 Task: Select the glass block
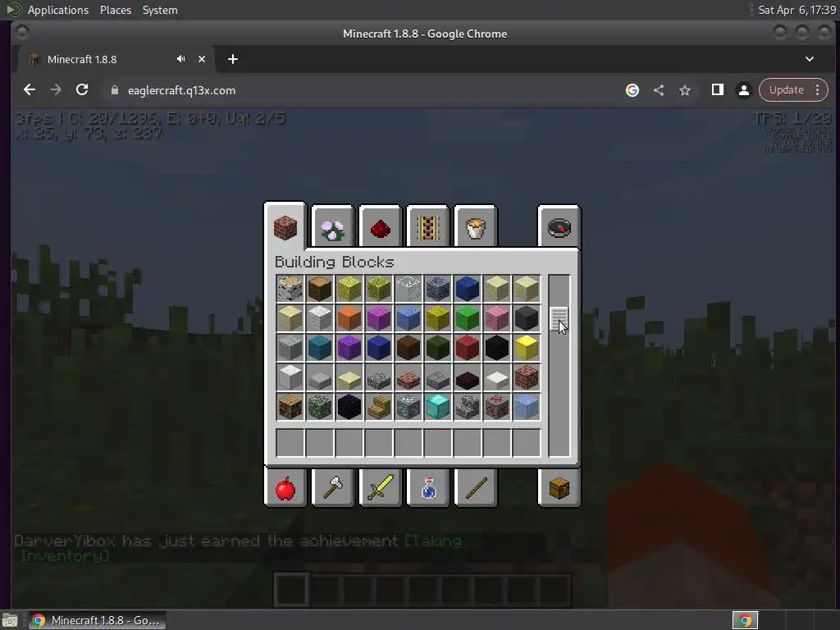click(x=409, y=289)
